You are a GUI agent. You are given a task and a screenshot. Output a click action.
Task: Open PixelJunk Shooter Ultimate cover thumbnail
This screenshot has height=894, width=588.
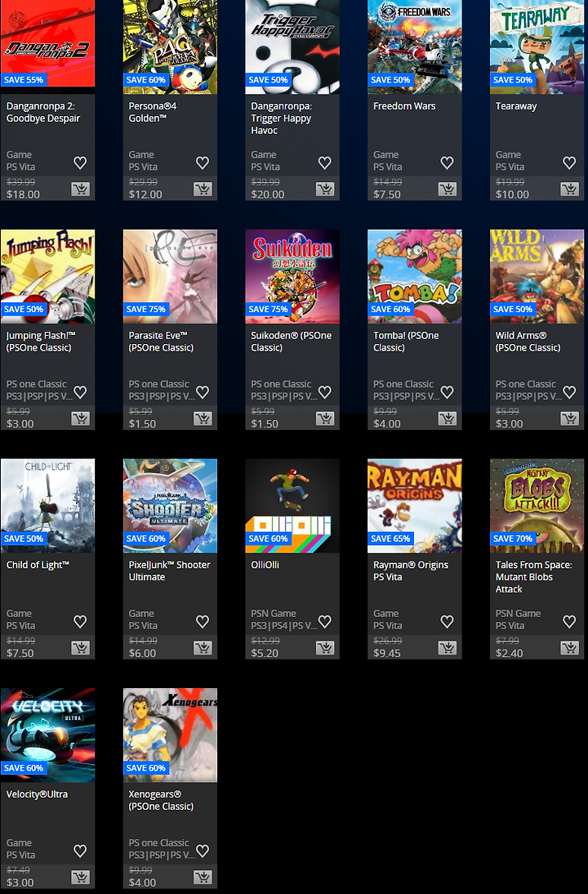pyautogui.click(x=171, y=506)
